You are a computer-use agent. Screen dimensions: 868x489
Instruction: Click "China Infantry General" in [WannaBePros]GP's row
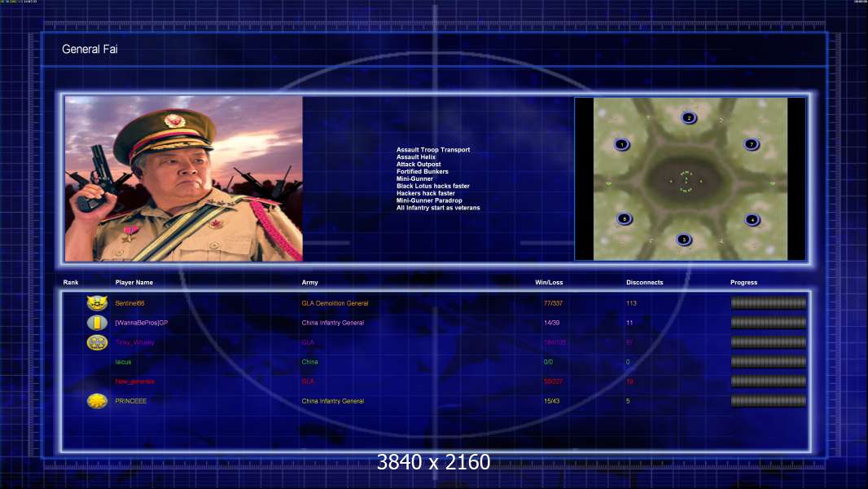(333, 323)
